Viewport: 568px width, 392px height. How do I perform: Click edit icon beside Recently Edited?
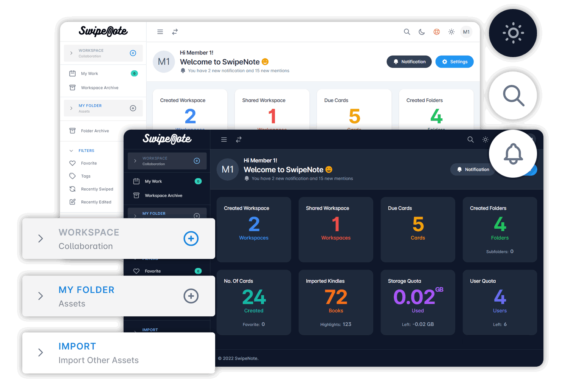click(x=73, y=202)
